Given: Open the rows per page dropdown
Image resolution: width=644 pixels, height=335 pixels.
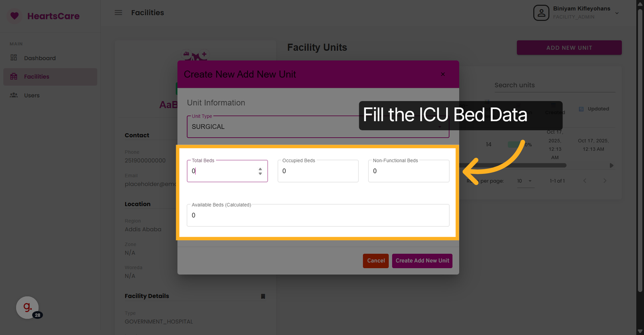Looking at the screenshot, I should point(525,181).
